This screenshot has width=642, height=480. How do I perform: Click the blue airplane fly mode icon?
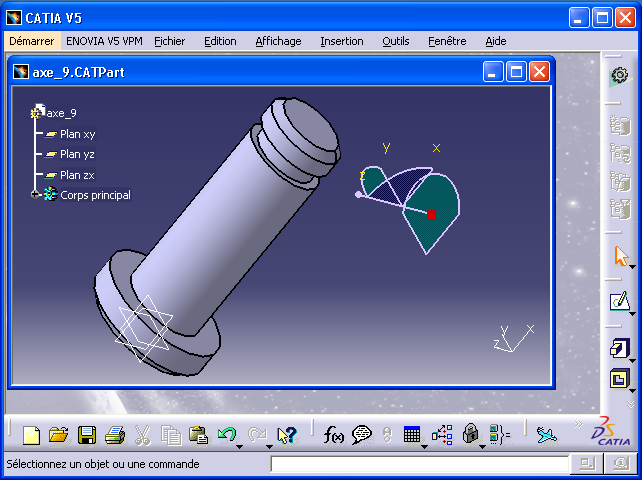pos(547,435)
